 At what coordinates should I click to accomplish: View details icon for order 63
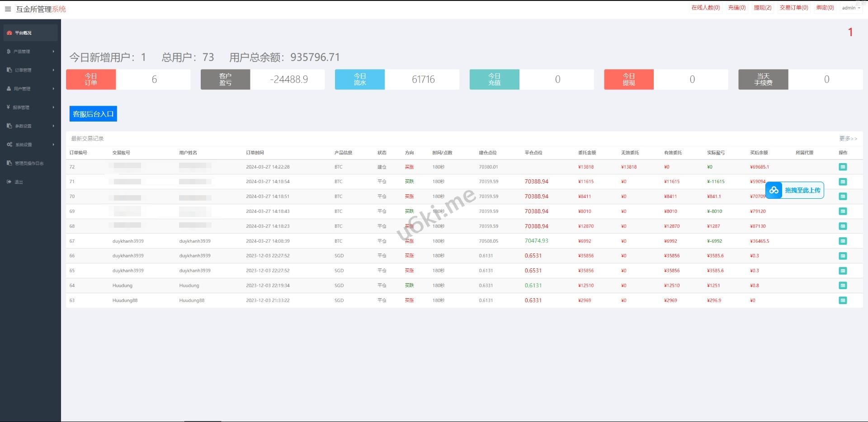point(843,300)
